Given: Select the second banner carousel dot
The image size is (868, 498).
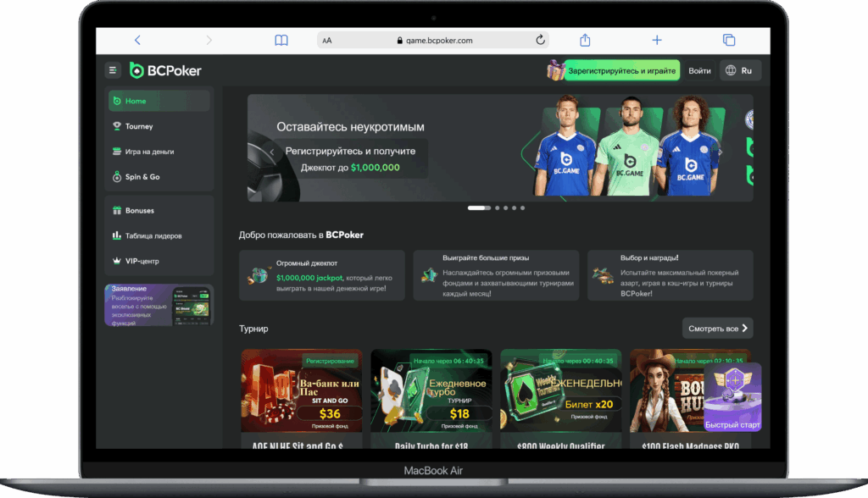Looking at the screenshot, I should pyautogui.click(x=495, y=207).
